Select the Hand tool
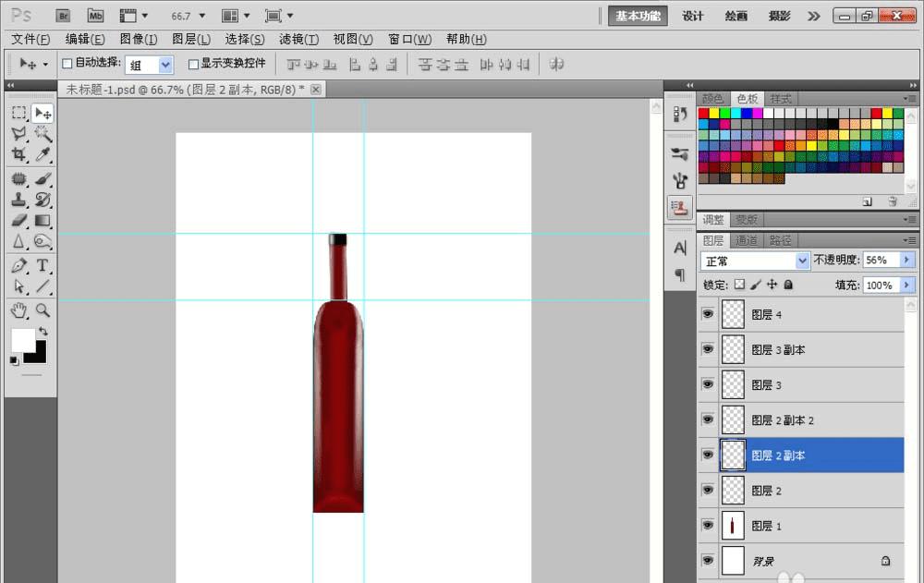Viewport: 924px width, 583px height. (x=18, y=310)
